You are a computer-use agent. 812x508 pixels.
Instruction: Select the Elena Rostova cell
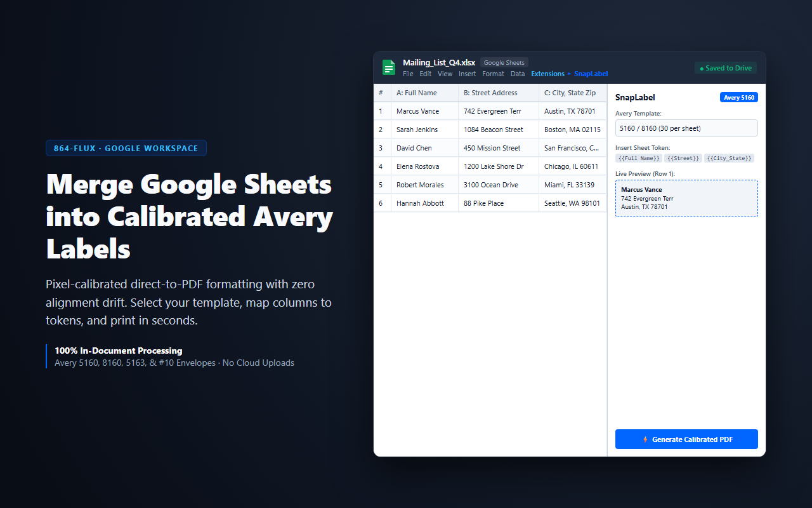coord(424,166)
